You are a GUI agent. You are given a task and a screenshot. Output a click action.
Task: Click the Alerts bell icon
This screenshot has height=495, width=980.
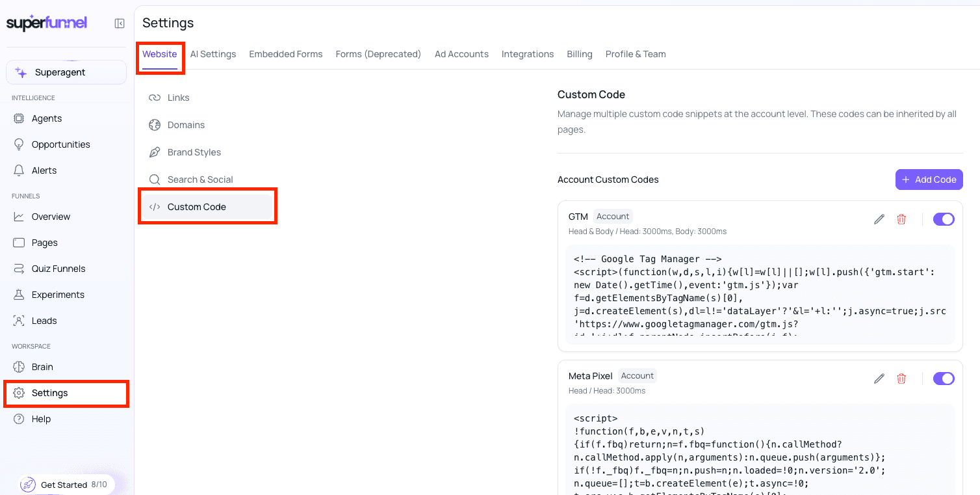(19, 170)
